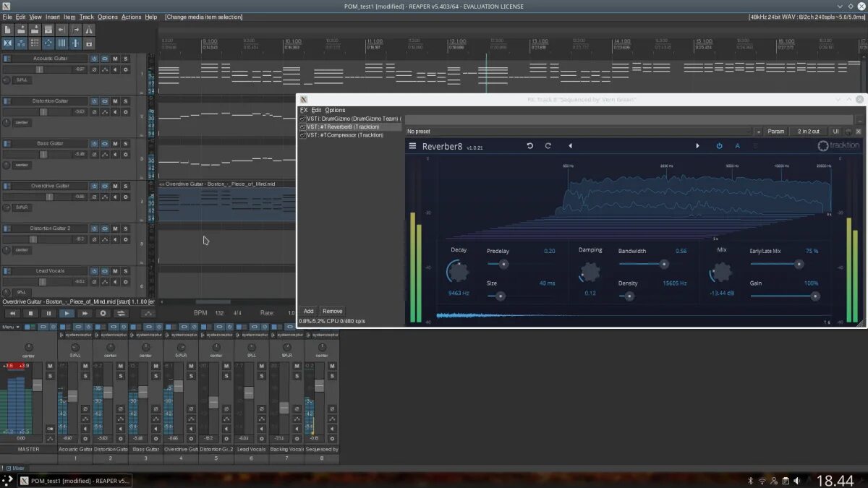Click the Reverber8 Early/Late Mix slider
This screenshot has width=868, height=488.
coord(784,265)
